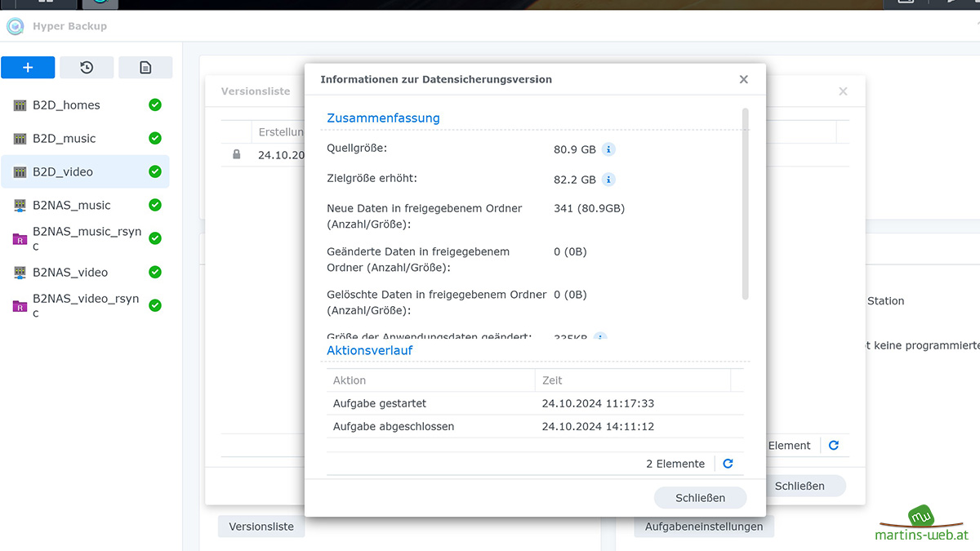Click info icon next to Zielgröße erhöht
This screenshot has width=980, height=551.
click(x=608, y=180)
